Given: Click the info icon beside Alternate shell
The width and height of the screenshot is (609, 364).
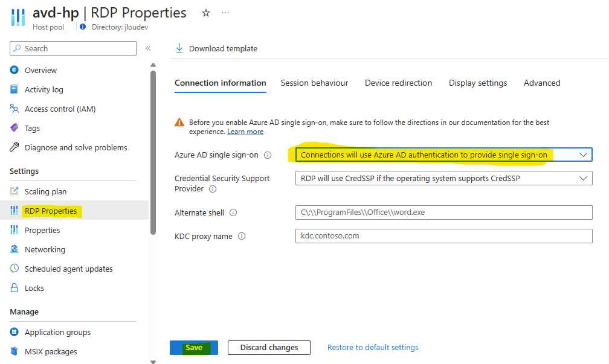Looking at the screenshot, I should [233, 212].
